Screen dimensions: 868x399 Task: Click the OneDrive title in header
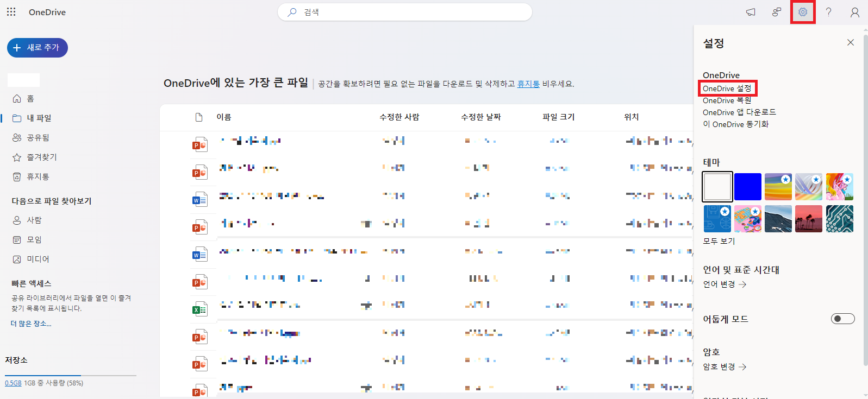(x=47, y=12)
